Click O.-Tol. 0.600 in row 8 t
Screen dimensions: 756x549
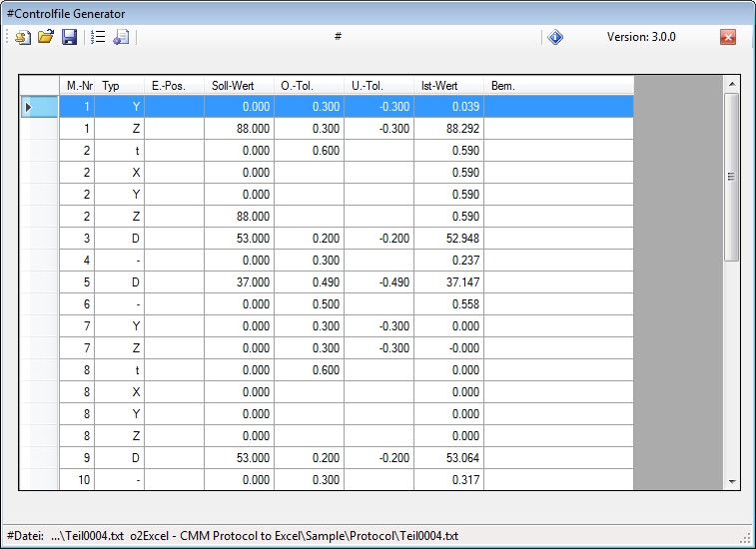309,369
